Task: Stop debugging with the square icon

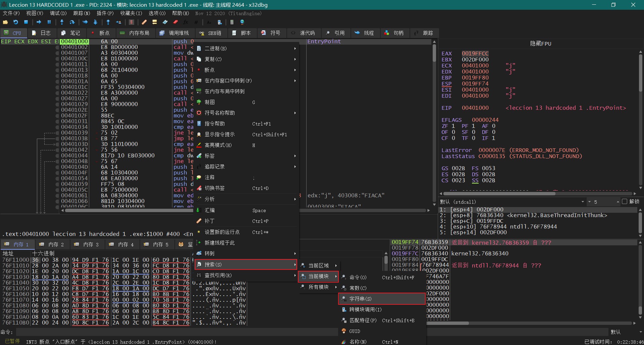Action: coord(26,22)
